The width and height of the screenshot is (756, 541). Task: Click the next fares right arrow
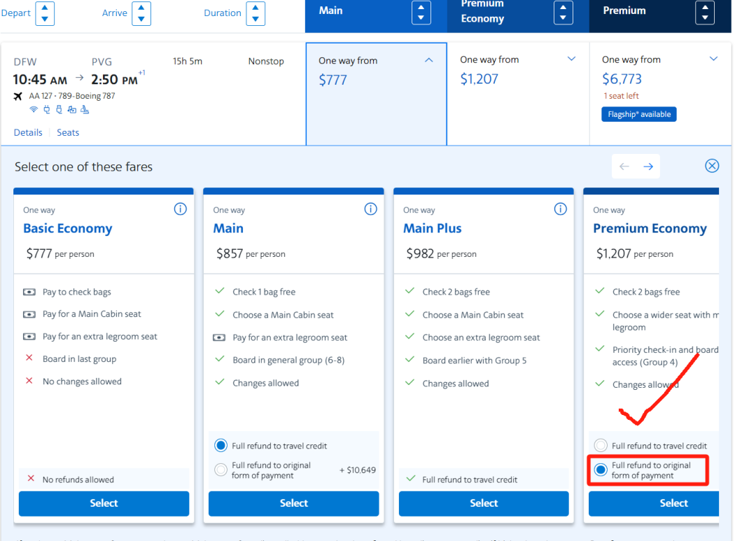tap(648, 167)
